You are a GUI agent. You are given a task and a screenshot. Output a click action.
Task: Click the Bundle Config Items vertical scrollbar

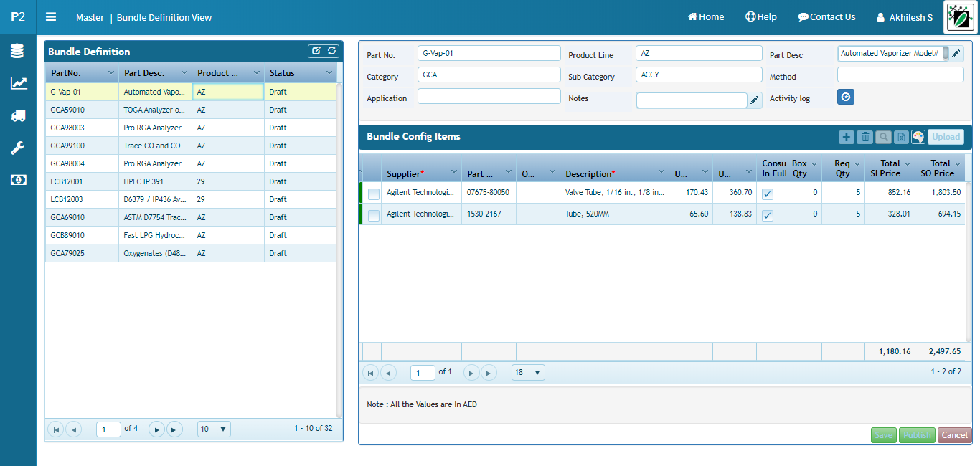click(x=969, y=262)
